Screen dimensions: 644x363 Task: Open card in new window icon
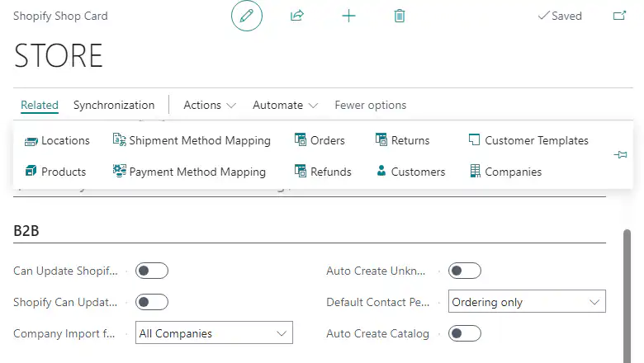(619, 16)
